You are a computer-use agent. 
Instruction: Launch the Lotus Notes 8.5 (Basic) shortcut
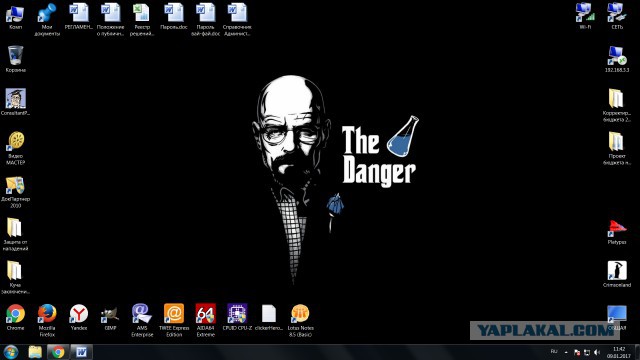[x=300, y=320]
